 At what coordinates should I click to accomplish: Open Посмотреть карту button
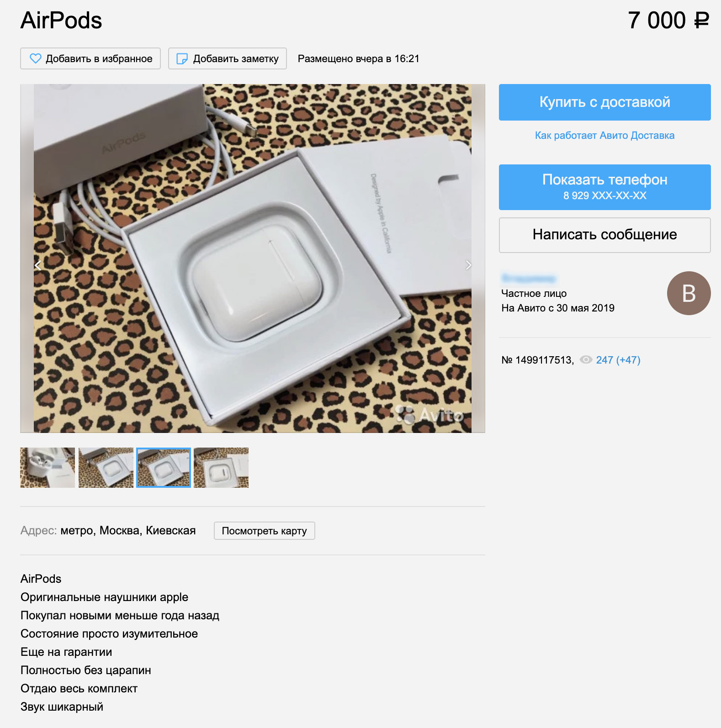pos(264,531)
